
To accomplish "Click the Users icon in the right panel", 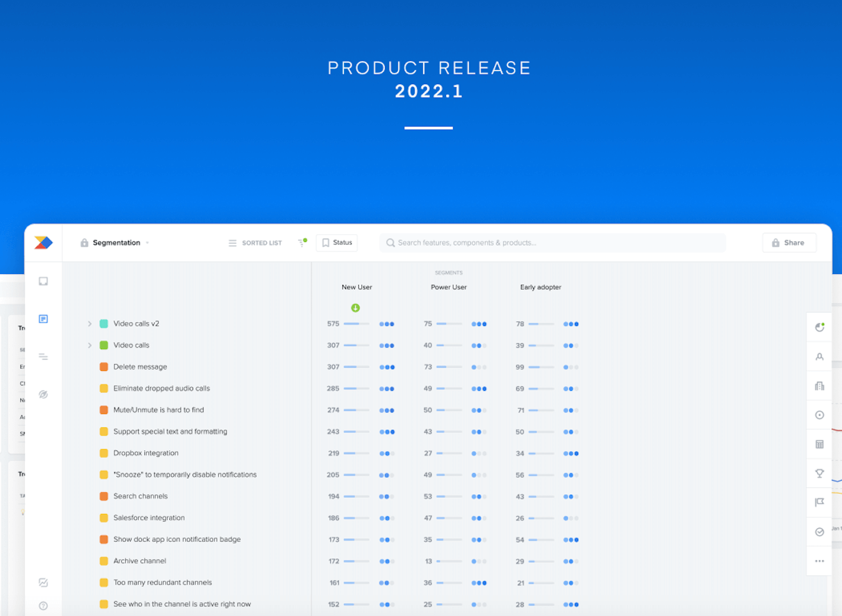I will pyautogui.click(x=820, y=356).
